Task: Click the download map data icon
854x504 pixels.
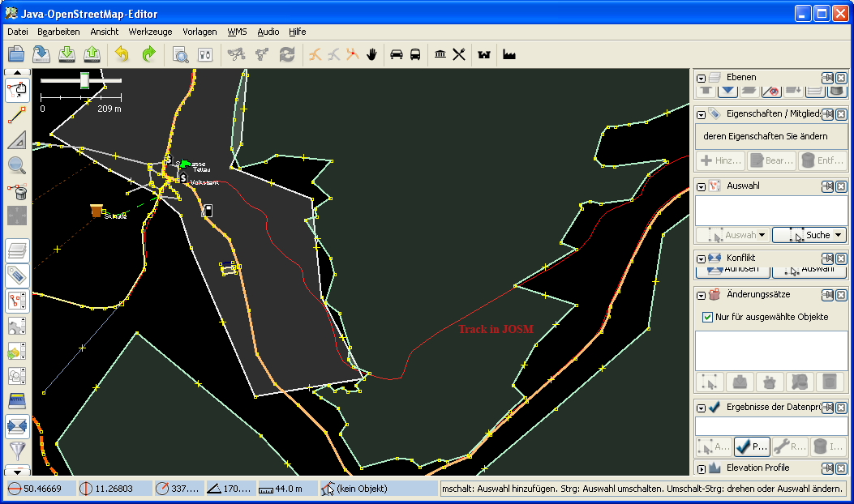Action: point(67,54)
